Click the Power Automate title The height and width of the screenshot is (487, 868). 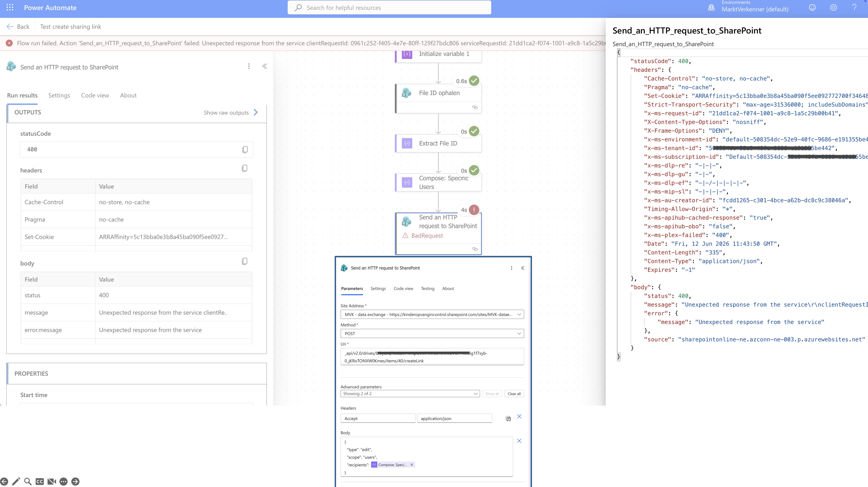(50, 8)
